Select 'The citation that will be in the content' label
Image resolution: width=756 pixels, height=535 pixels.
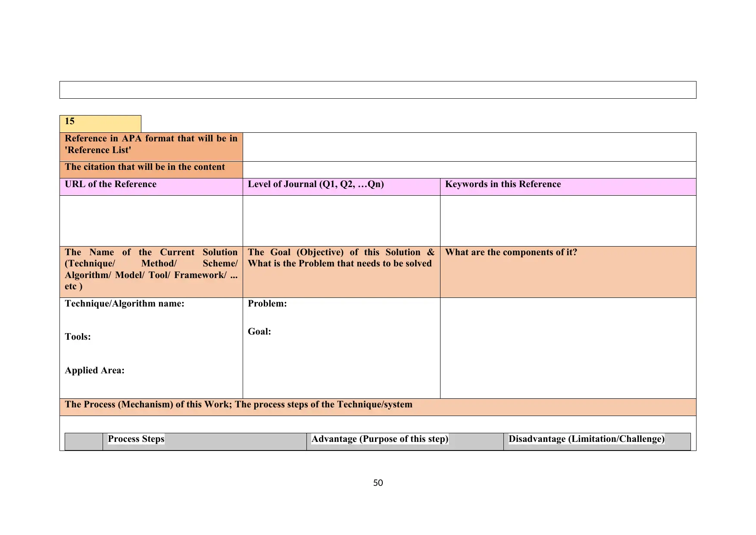coord(151,170)
